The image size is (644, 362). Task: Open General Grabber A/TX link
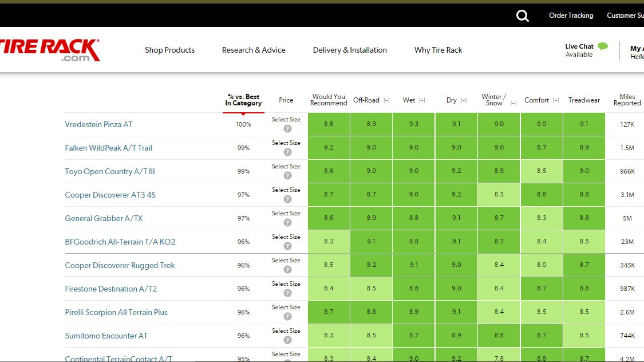tap(104, 218)
